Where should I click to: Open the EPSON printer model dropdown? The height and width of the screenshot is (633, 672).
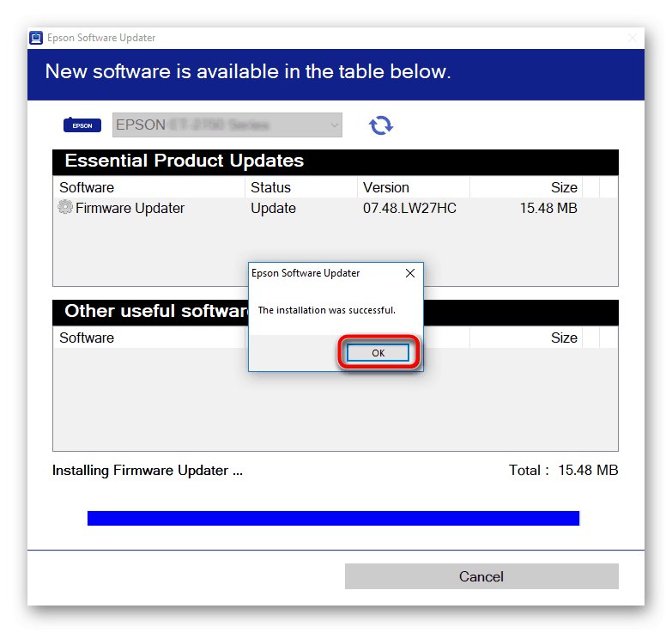[x=227, y=125]
